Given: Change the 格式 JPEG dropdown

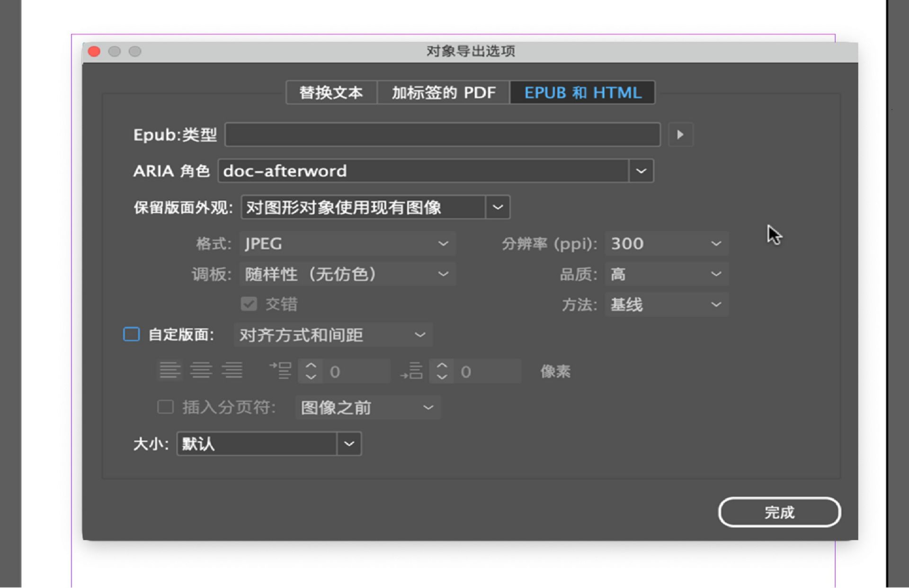Looking at the screenshot, I should click(x=442, y=243).
